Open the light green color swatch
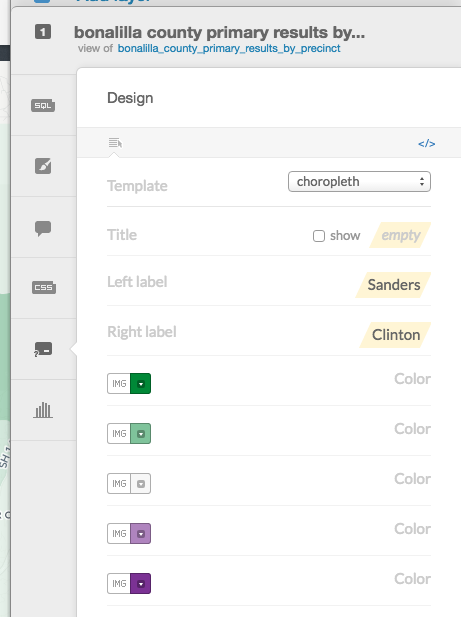Image resolution: width=461 pixels, height=617 pixels. [x=140, y=434]
